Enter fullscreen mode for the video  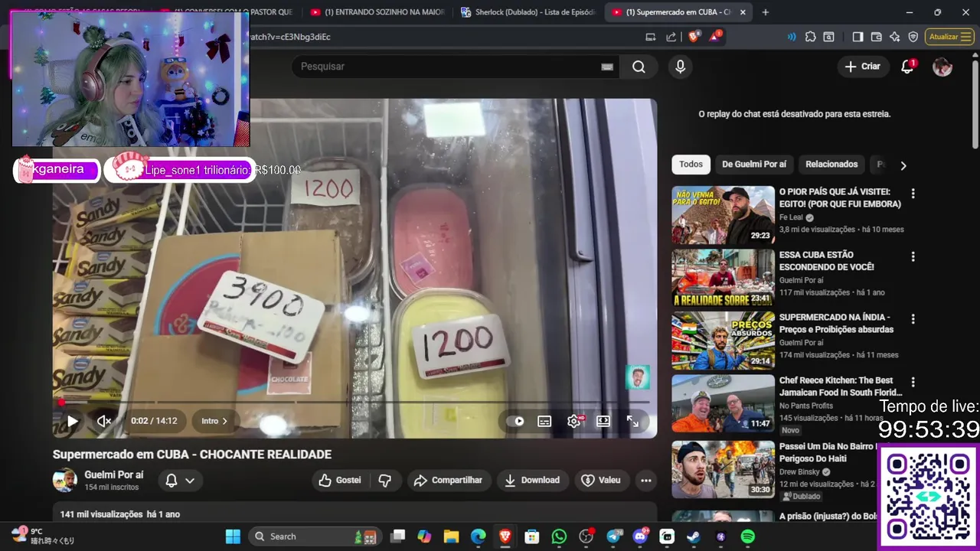[632, 421]
